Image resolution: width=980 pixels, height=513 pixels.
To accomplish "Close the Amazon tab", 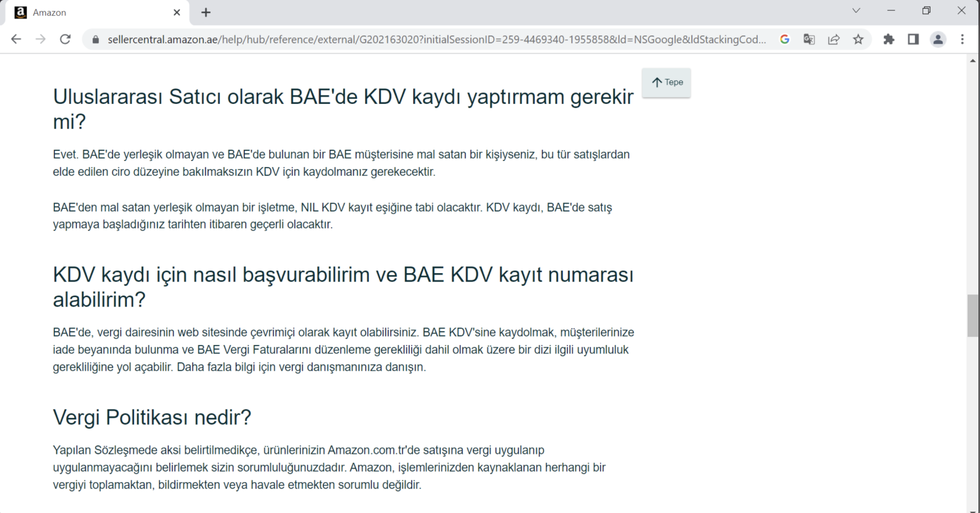I will coord(176,13).
